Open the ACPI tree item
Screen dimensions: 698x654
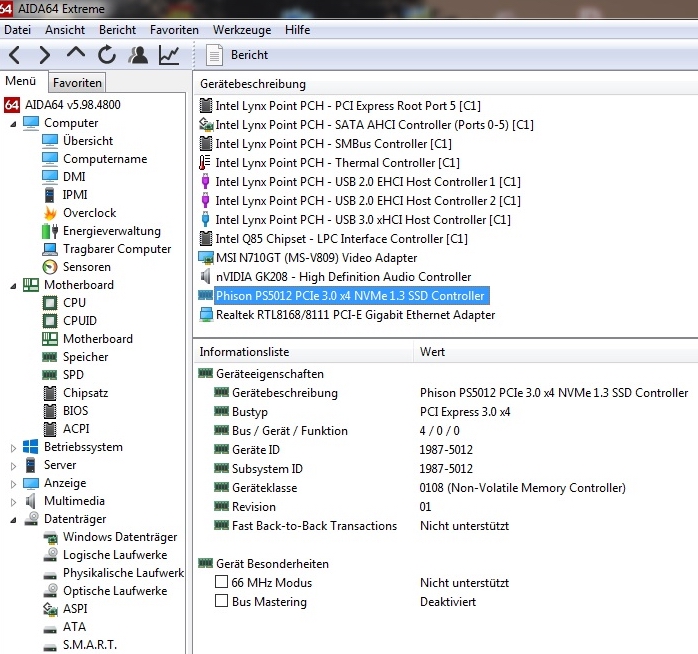[76, 429]
